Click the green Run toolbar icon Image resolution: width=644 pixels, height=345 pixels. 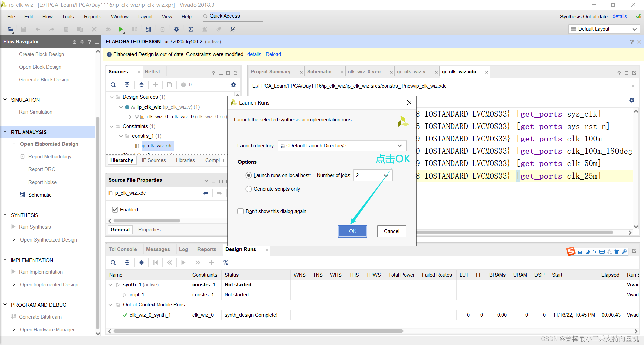pyautogui.click(x=121, y=29)
